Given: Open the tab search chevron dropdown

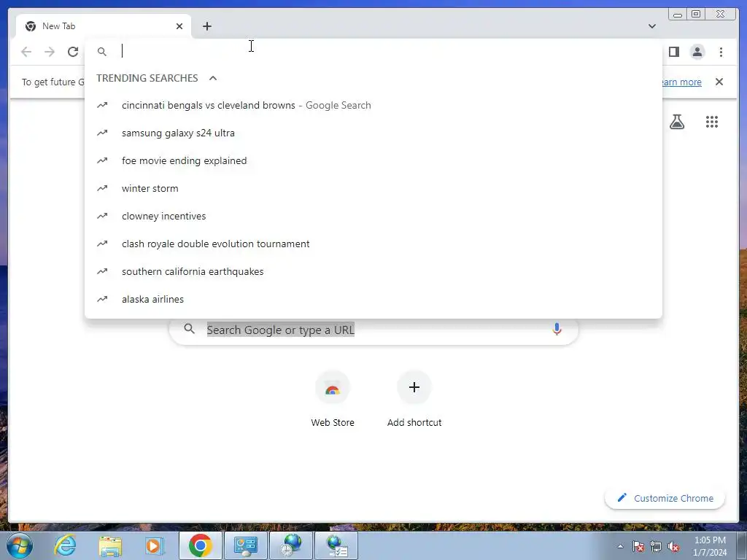Looking at the screenshot, I should click(651, 26).
